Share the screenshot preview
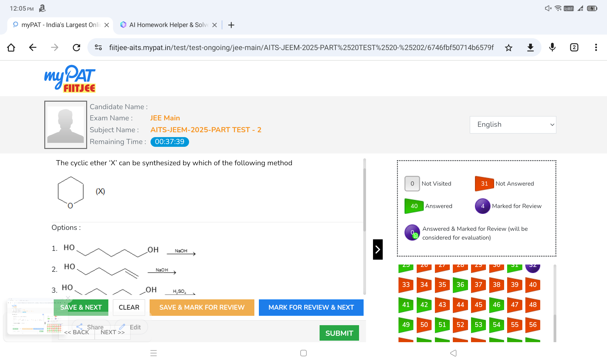 pyautogui.click(x=90, y=327)
